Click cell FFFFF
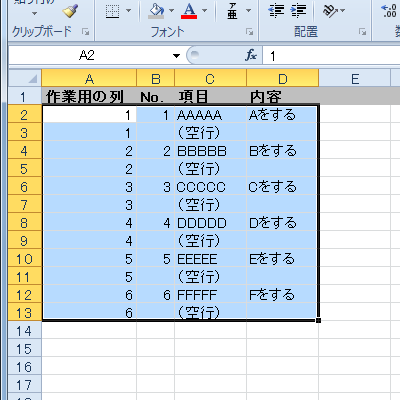Image resolution: width=400 pixels, height=400 pixels. point(210,295)
